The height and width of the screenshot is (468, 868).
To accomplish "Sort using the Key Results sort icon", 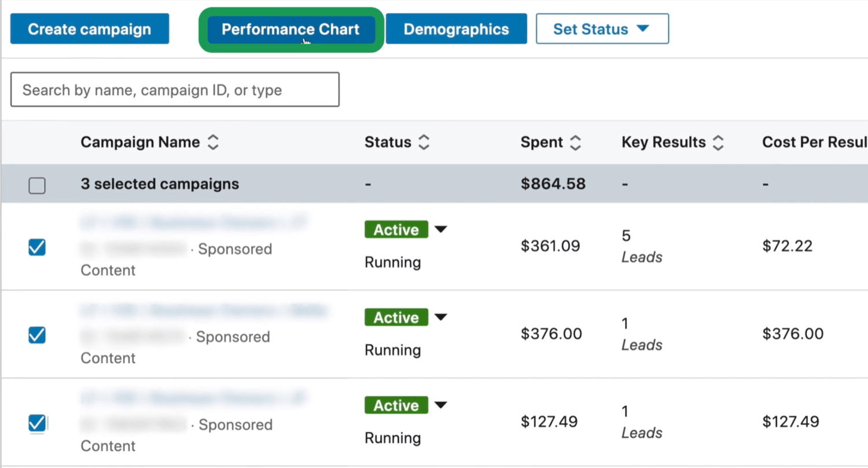I will (718, 142).
